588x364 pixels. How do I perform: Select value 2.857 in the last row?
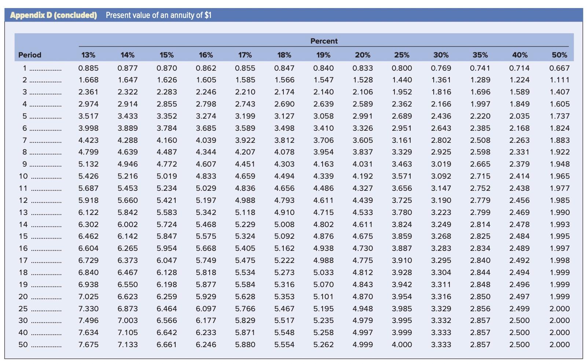480,345
